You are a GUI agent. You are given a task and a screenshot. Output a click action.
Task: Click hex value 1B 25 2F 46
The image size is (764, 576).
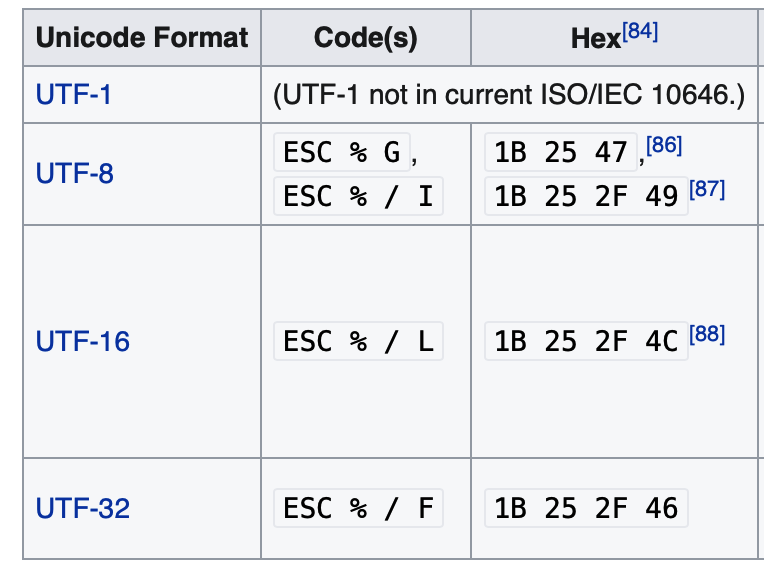[586, 508]
